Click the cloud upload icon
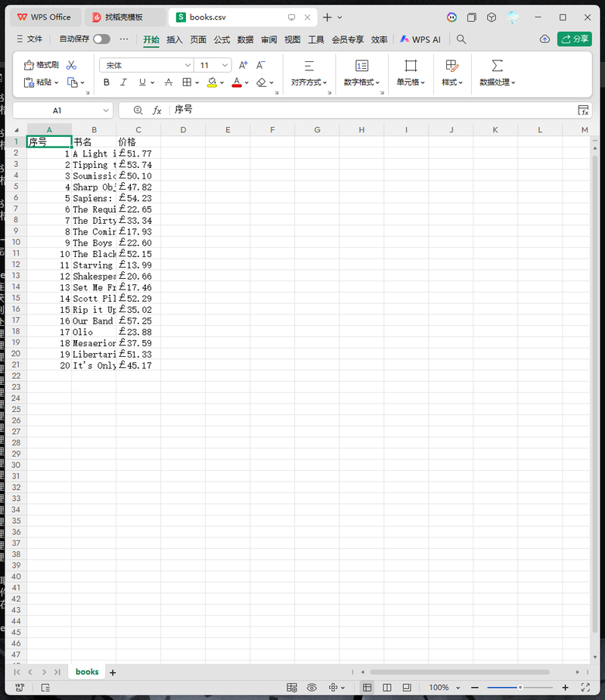 (544, 39)
